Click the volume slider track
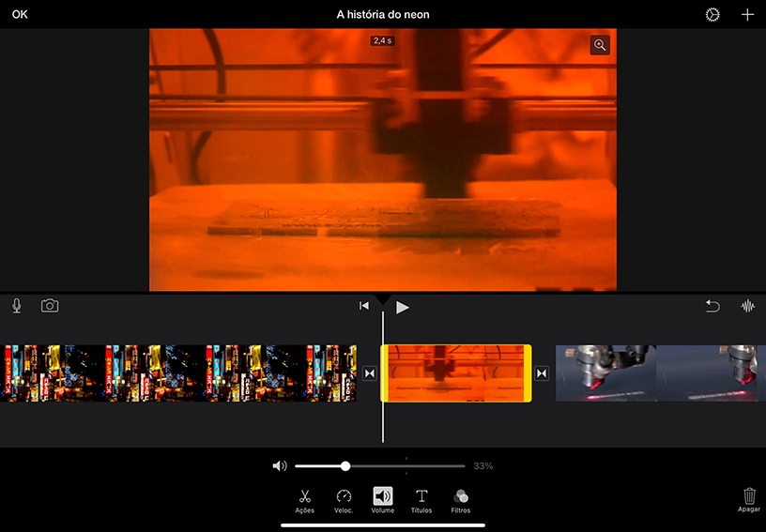 tap(380, 466)
